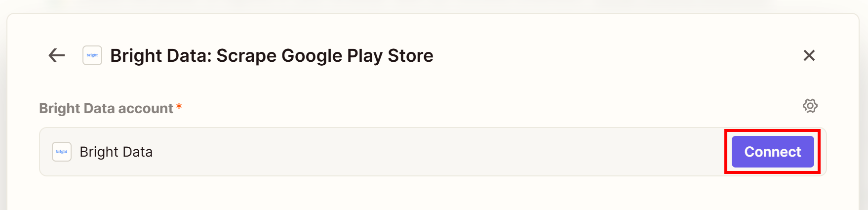This screenshot has height=210, width=868.
Task: Click the Bright Data icon in account field
Action: [62, 152]
